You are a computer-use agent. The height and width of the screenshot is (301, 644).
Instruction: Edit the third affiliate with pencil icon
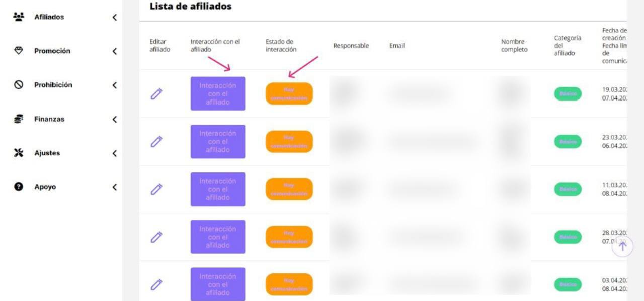pyautogui.click(x=156, y=189)
